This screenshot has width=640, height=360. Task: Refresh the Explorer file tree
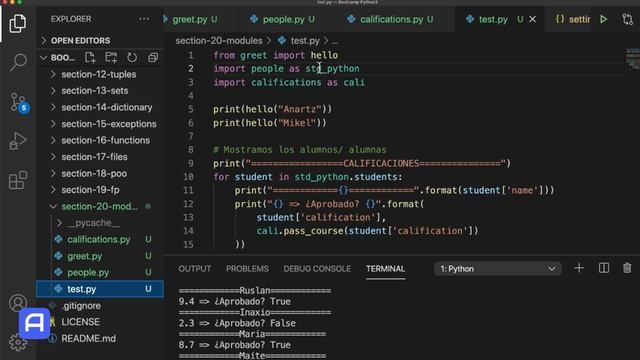[x=132, y=58]
